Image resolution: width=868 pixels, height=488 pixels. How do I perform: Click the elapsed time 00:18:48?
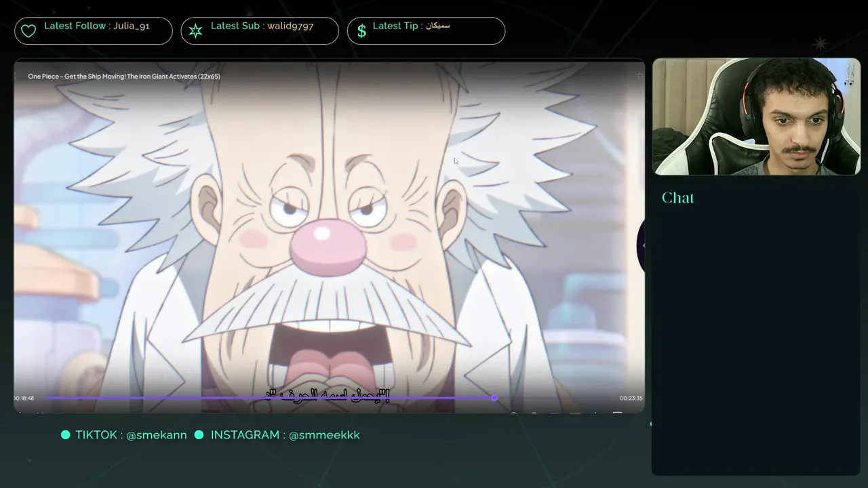coord(24,399)
